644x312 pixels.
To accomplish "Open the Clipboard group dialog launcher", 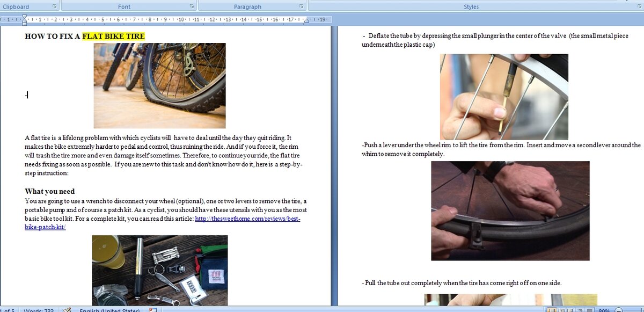I will [55, 6].
